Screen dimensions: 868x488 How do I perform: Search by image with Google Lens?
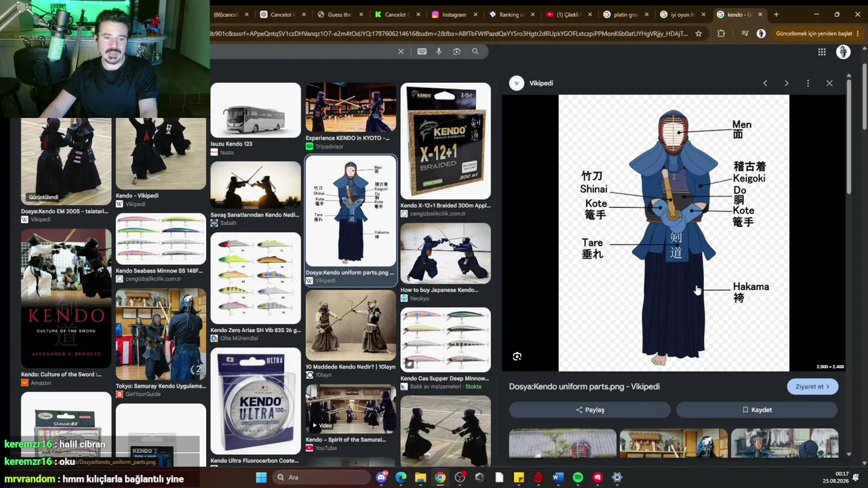[456, 52]
